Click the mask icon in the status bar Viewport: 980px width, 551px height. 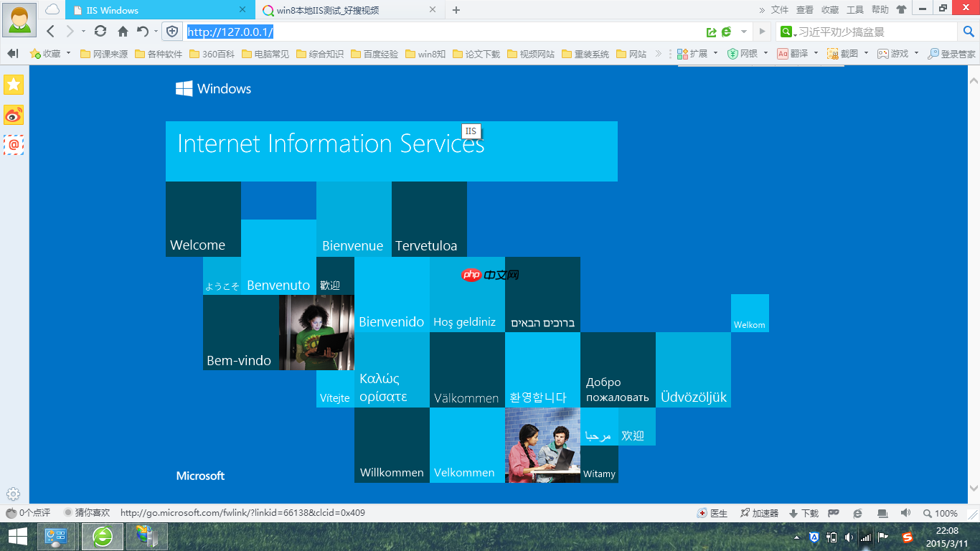tap(834, 513)
